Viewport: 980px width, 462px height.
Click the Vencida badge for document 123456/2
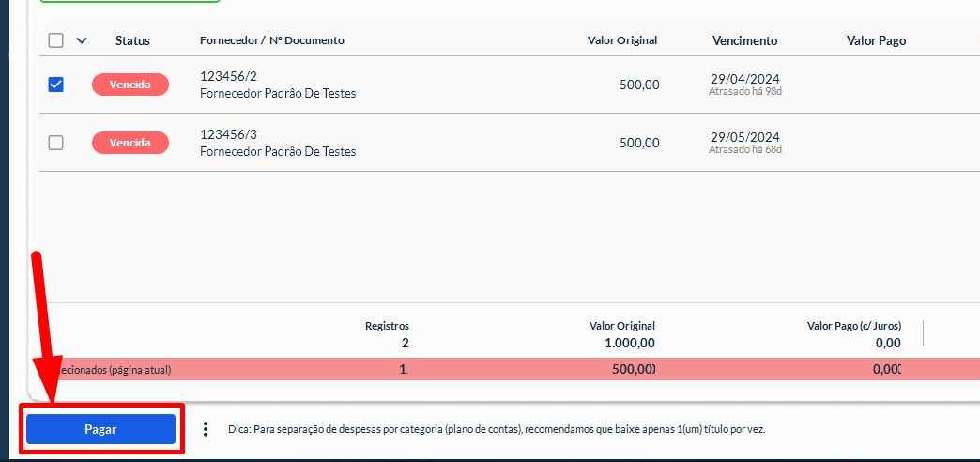130,85
